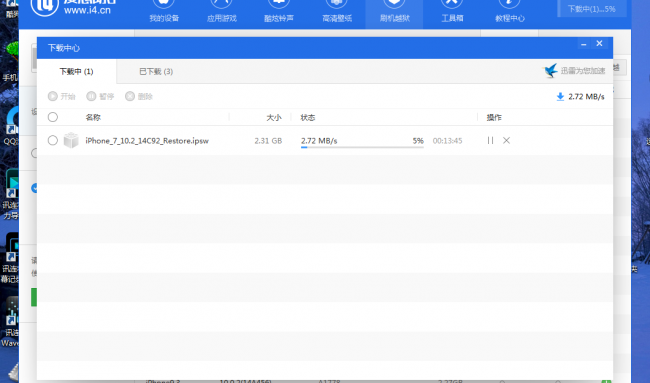Tick the select-all checkbox in header
Viewport: 650px width, 383px height.
pyautogui.click(x=53, y=117)
